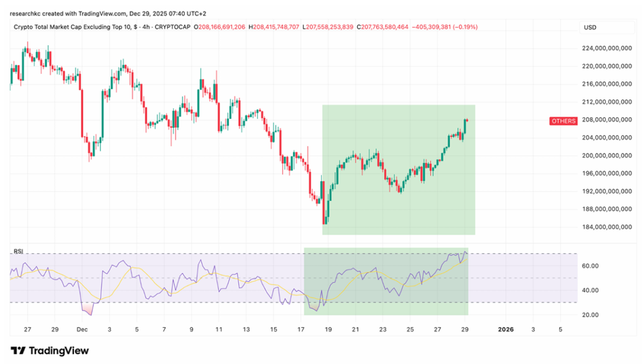Select the 2026 label on time axis

pyautogui.click(x=505, y=329)
